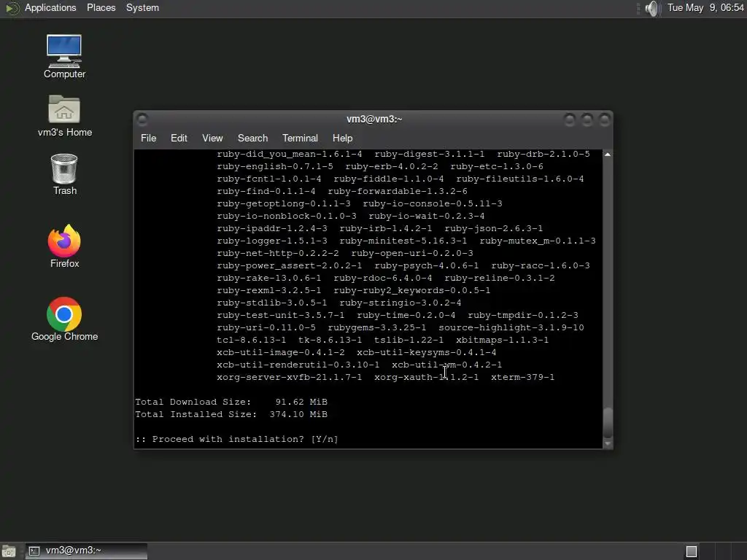Click the 'Total Installed Size' line
This screenshot has height=560, width=747.
coord(231,414)
